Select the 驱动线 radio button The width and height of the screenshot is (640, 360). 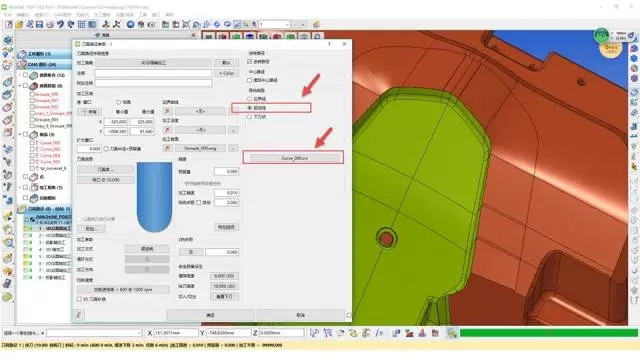tap(250, 108)
